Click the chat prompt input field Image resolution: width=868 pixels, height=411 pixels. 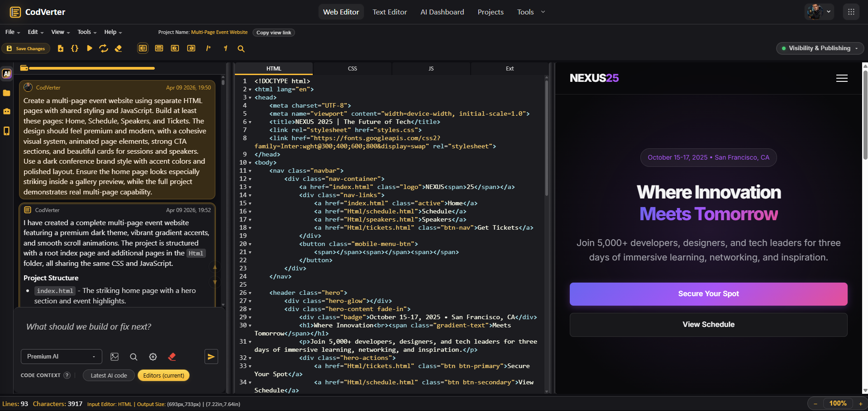(x=120, y=327)
